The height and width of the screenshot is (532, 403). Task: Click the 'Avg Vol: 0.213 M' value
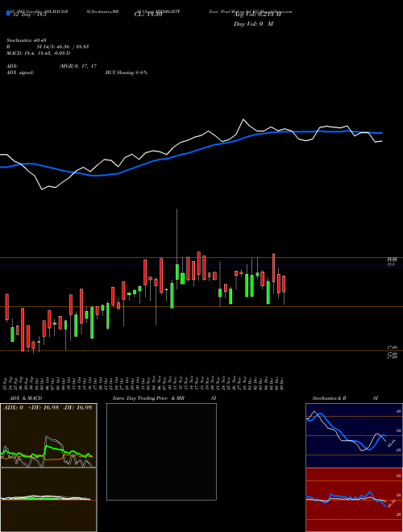pyautogui.click(x=257, y=15)
